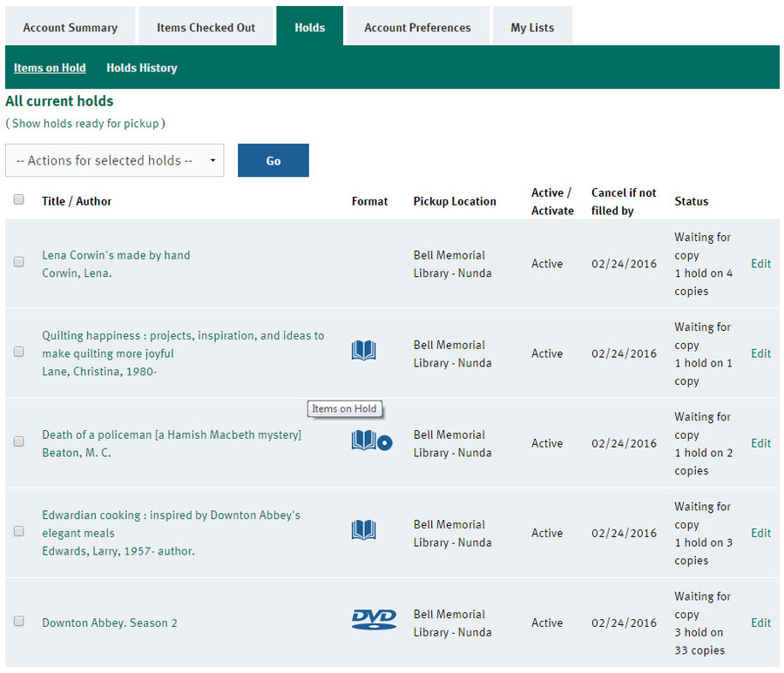Click the All current holds heading
Image resolution: width=784 pixels, height=673 pixels.
click(x=59, y=101)
